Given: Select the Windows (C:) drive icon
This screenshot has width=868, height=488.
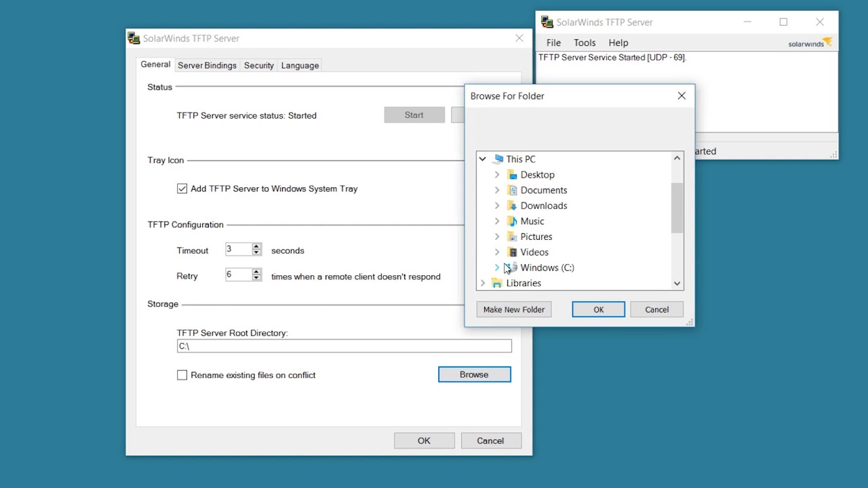Looking at the screenshot, I should pos(513,268).
